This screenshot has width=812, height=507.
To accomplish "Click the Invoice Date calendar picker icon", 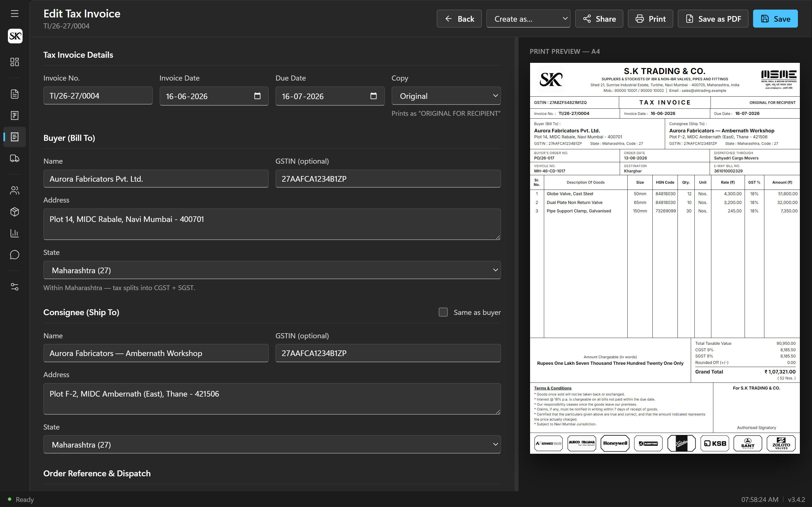I will (257, 96).
